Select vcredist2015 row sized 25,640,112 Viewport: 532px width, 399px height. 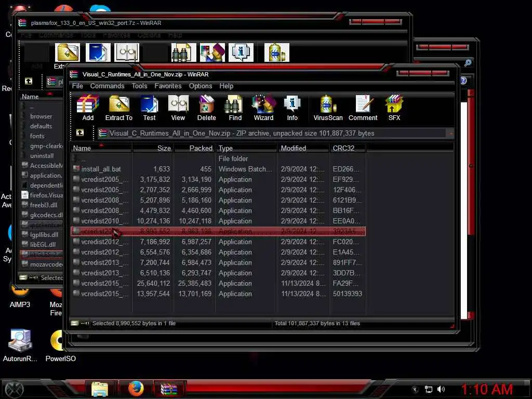[x=218, y=283]
